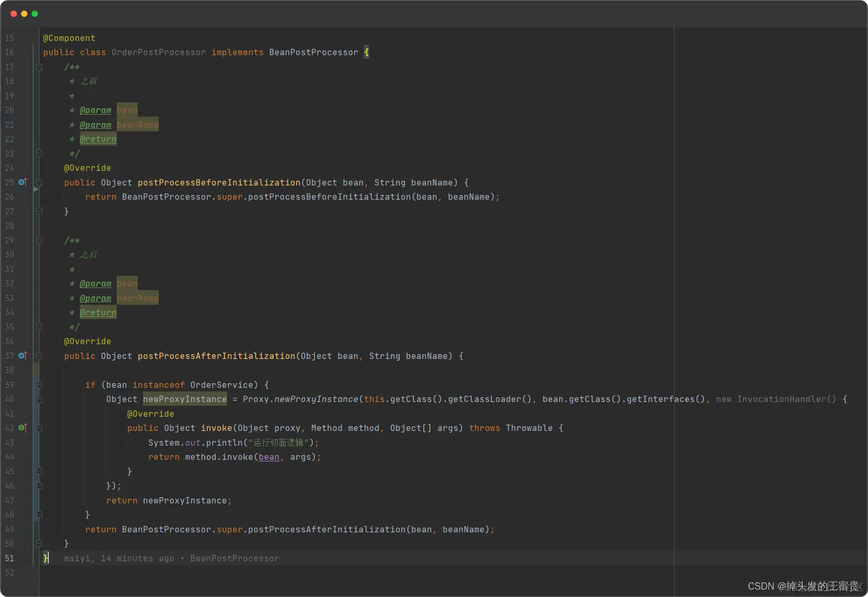Click the fold end marker on line 27
This screenshot has height=597, width=868.
[x=39, y=211]
